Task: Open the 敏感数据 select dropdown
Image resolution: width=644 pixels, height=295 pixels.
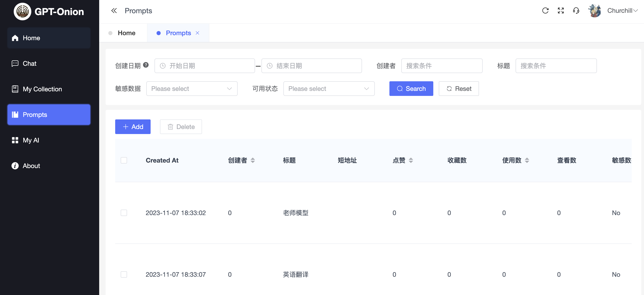Action: [192, 89]
